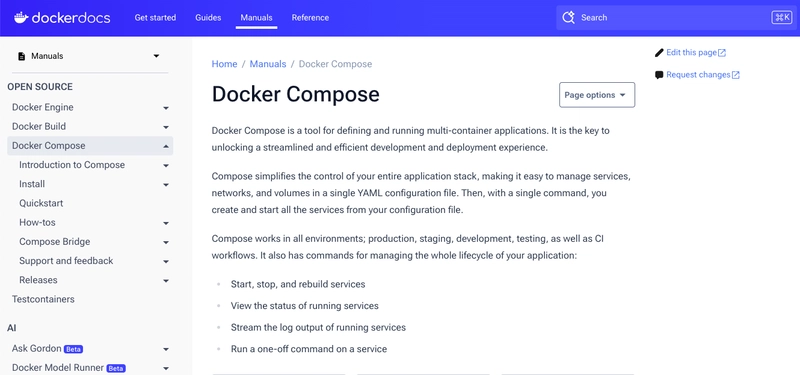The width and height of the screenshot is (800, 375).
Task: Click the external-link icon after Request changes
Action: tap(736, 75)
